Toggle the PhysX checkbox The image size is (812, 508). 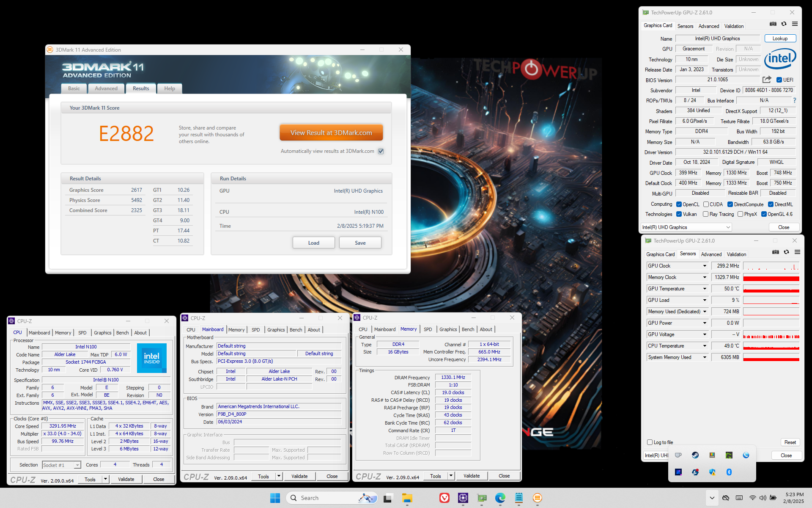click(x=740, y=214)
